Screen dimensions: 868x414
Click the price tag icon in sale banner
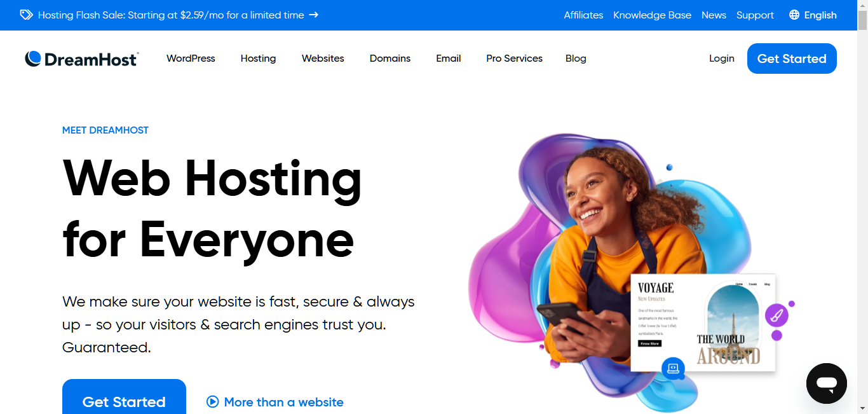[26, 15]
